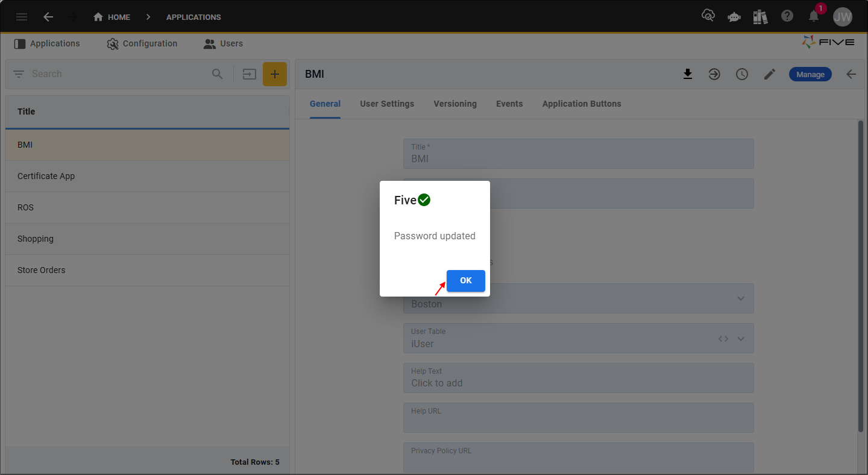This screenshot has width=868, height=475.
Task: Go to HOME in the breadcrumb
Action: tap(112, 17)
